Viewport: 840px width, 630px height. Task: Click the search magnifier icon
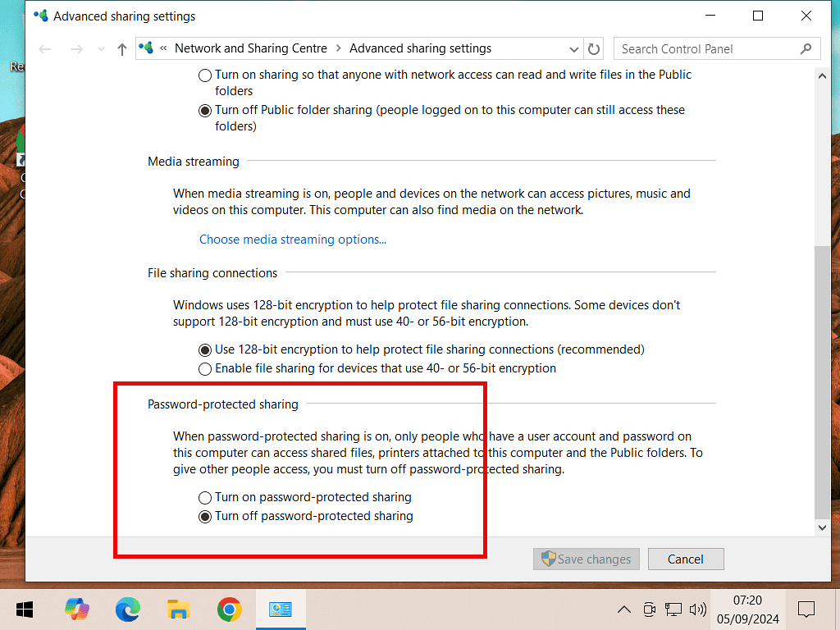tap(806, 49)
